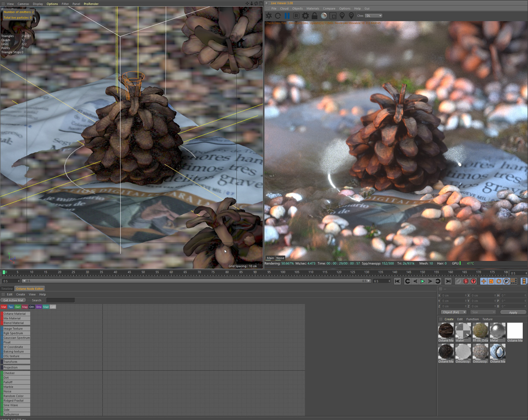The image size is (528, 420).
Task: Click the Apply coordinates button
Action: pos(513,312)
